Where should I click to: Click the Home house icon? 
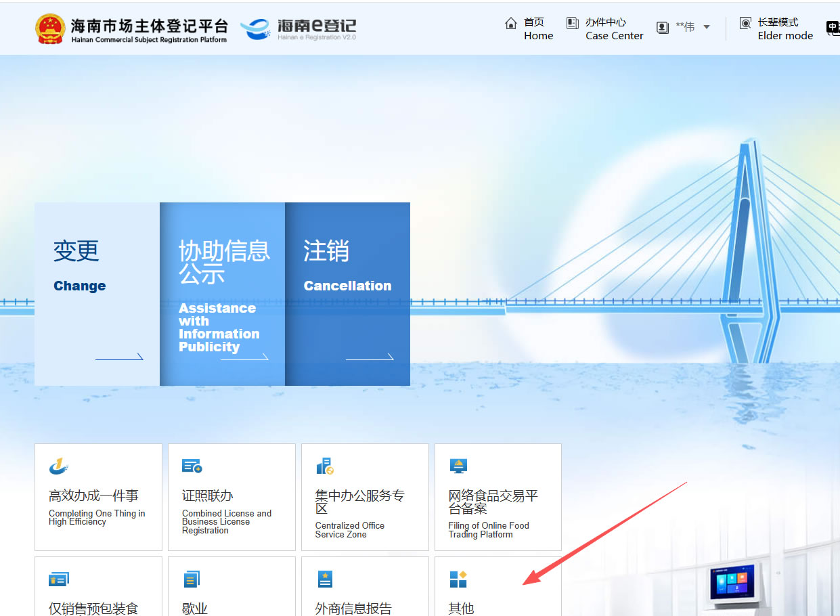(511, 24)
